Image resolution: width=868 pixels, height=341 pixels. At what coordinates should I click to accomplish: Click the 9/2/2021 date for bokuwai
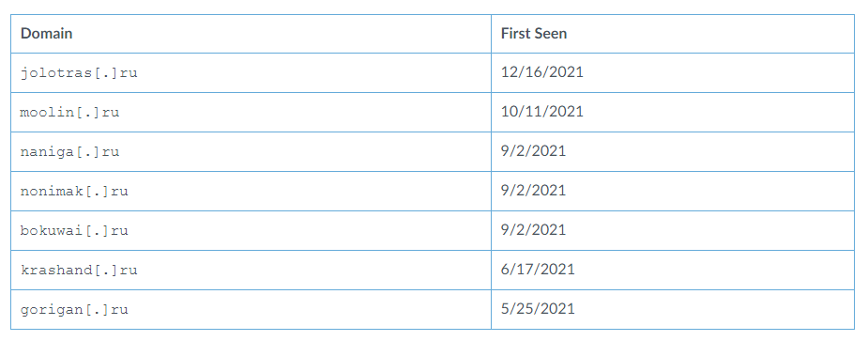point(673,230)
